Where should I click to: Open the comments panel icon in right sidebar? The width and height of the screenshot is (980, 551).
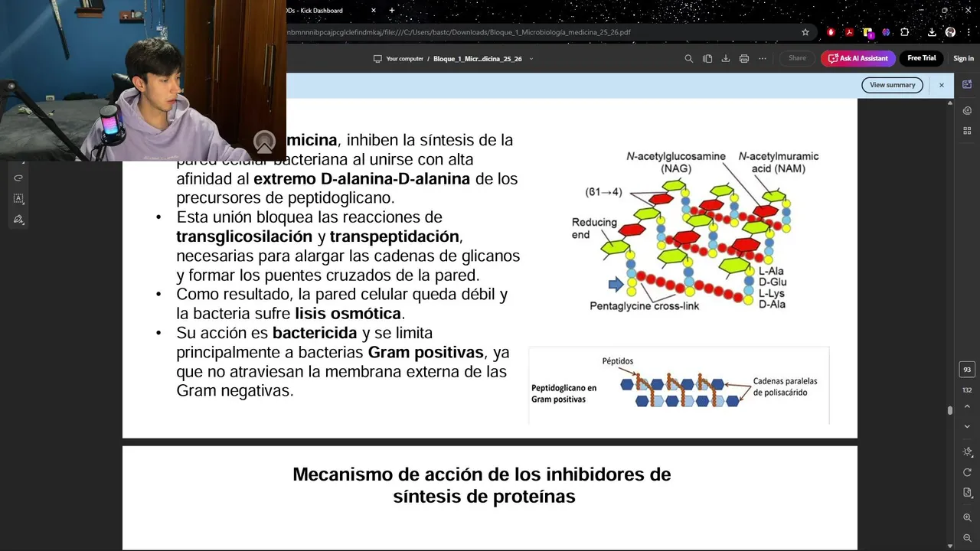coord(967,110)
